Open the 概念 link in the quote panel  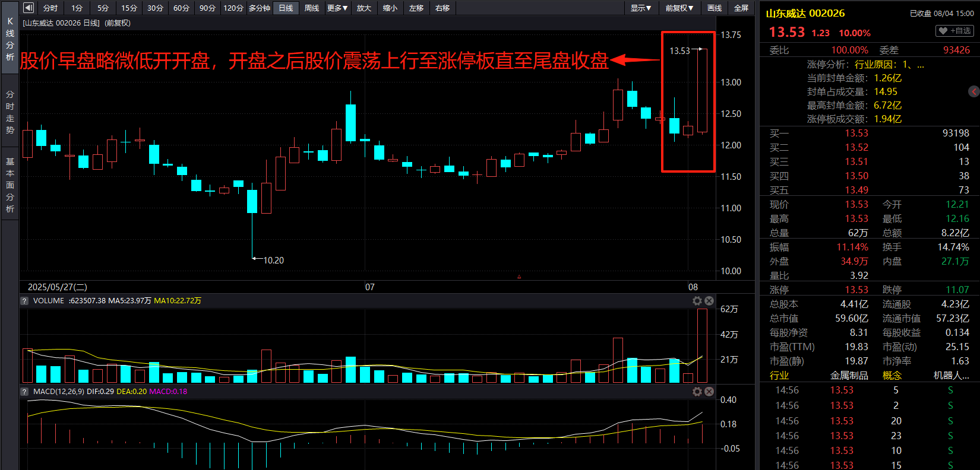[892, 376]
